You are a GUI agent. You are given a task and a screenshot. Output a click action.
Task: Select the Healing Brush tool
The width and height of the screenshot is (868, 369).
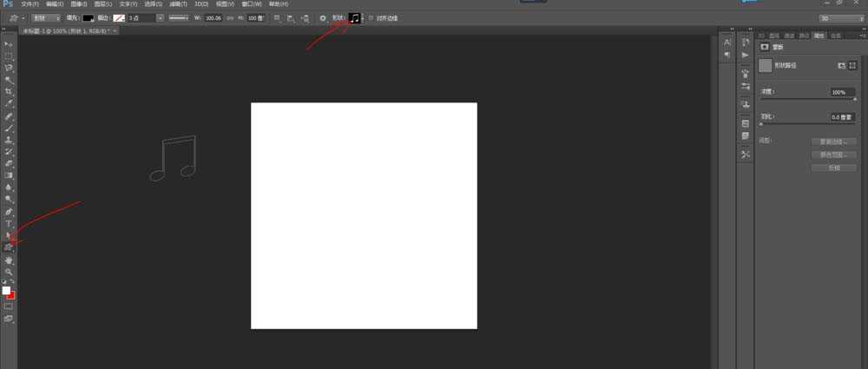point(9,116)
